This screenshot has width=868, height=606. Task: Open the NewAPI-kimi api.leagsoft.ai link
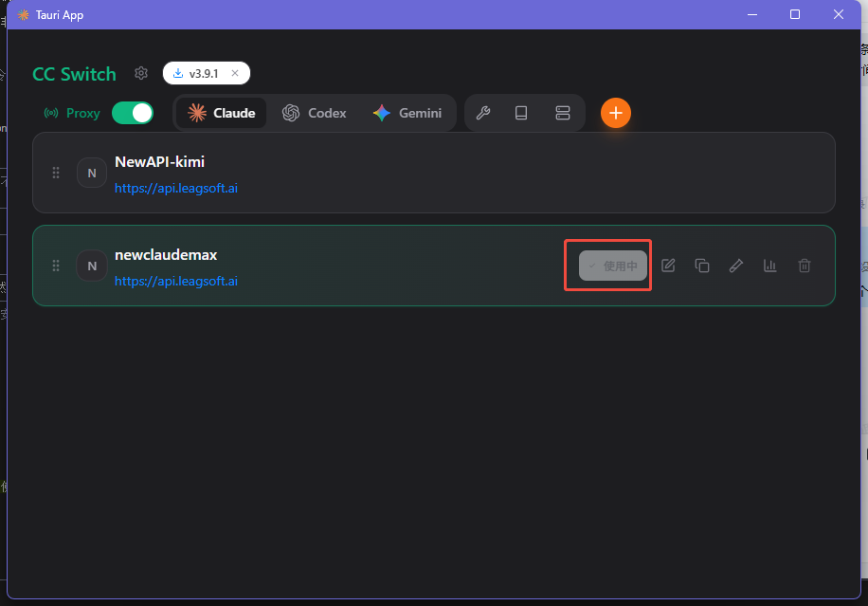point(176,189)
